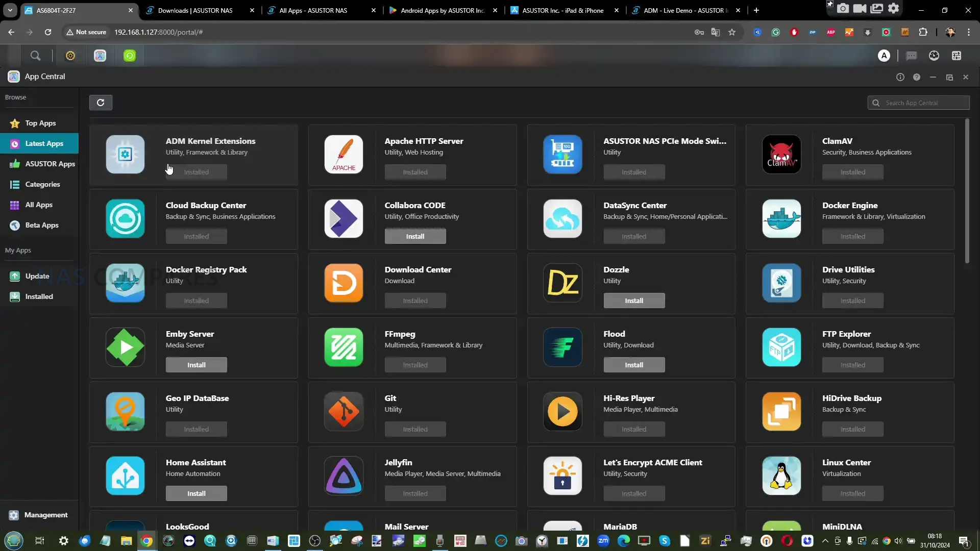Screen dimensions: 980x551
Task: Show hidden icons in Windows system tray
Action: [x=825, y=541]
